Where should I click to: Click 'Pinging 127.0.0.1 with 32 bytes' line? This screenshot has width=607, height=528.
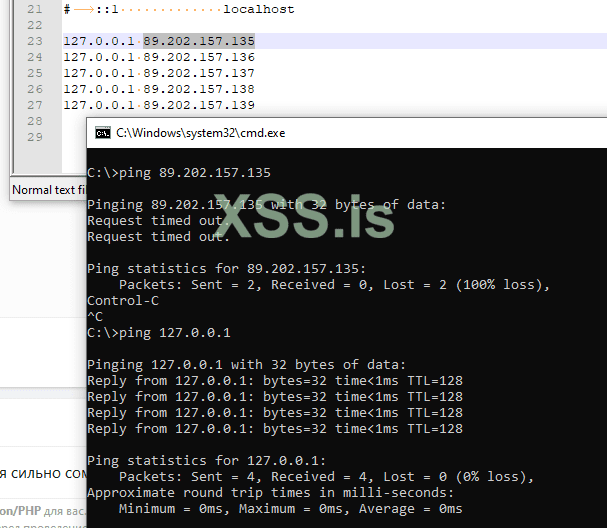247,365
